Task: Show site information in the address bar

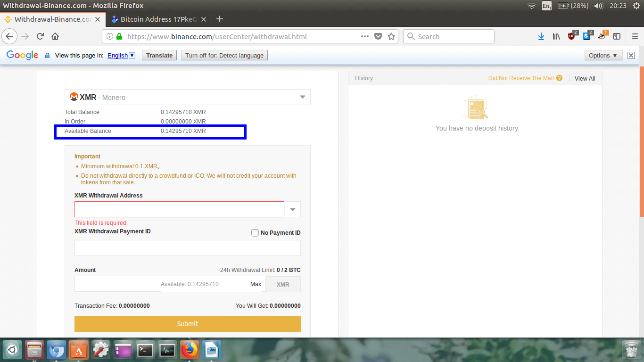Action: click(x=109, y=36)
